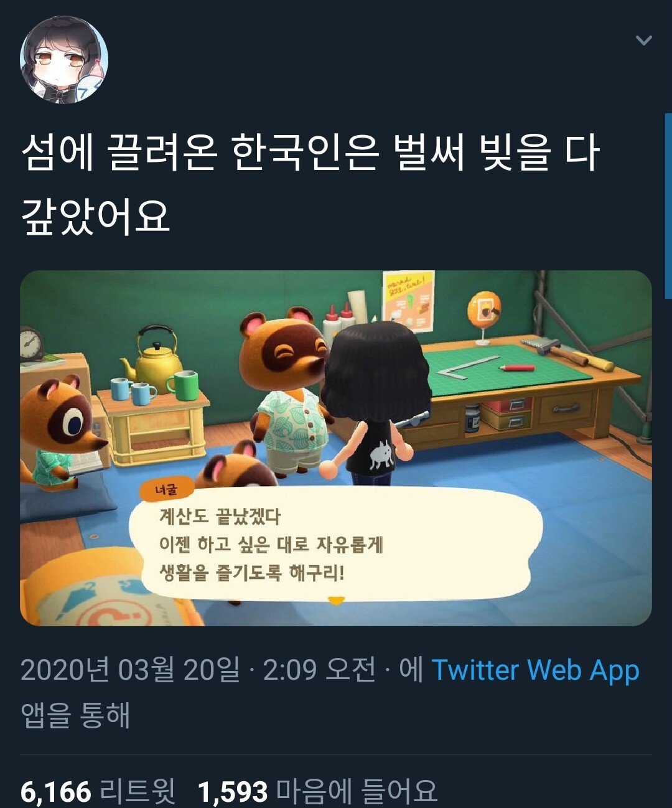Click the blue scrollbar on the right edge
This screenshot has height=808, width=672.
[x=668, y=198]
